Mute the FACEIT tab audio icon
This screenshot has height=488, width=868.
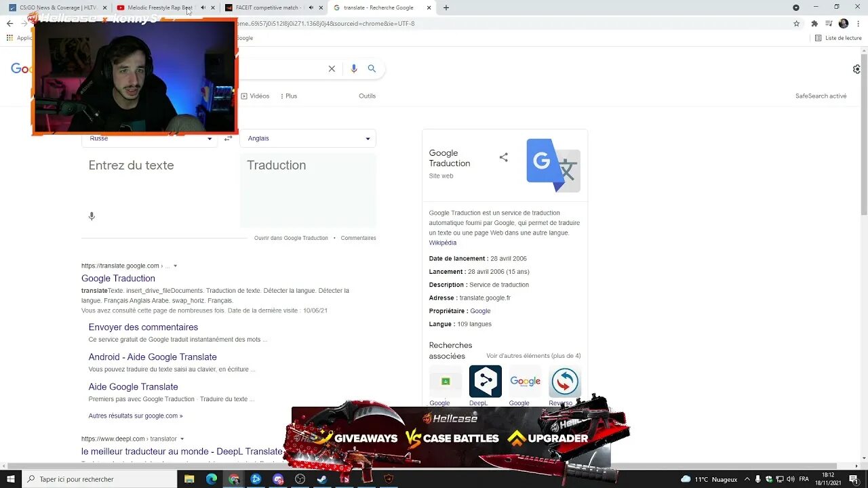click(x=311, y=7)
